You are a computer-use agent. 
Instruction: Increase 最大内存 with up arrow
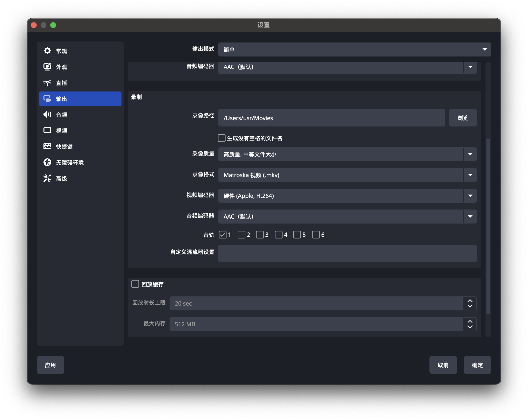click(x=470, y=321)
